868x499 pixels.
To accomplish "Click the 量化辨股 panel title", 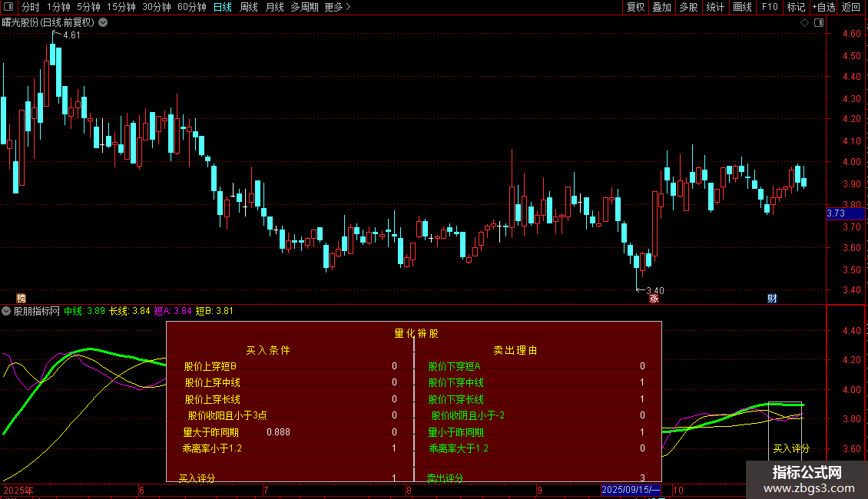I will coord(416,334).
